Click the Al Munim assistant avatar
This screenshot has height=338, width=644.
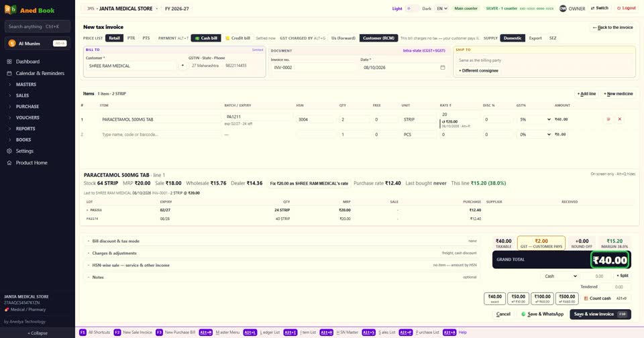[x=12, y=44]
